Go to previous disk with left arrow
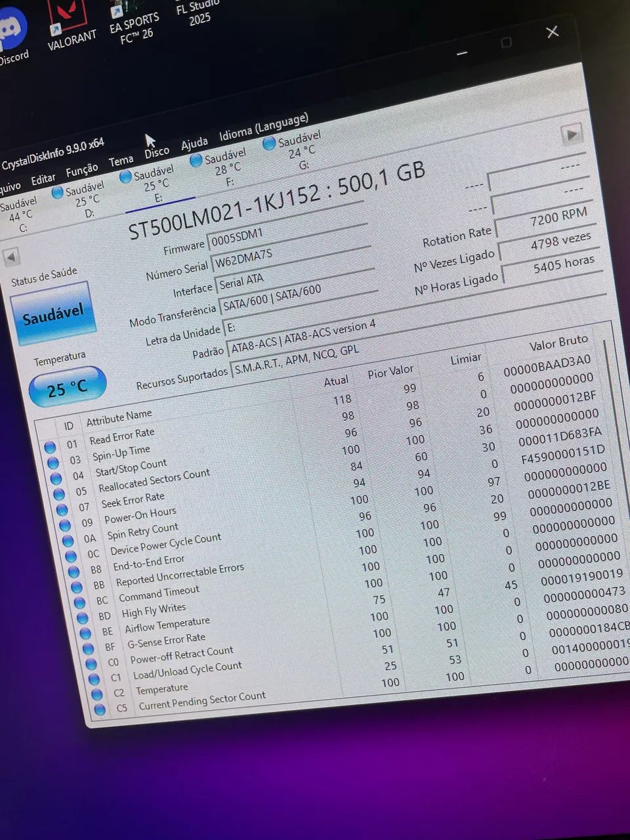The width and height of the screenshot is (630, 840). pos(11,257)
